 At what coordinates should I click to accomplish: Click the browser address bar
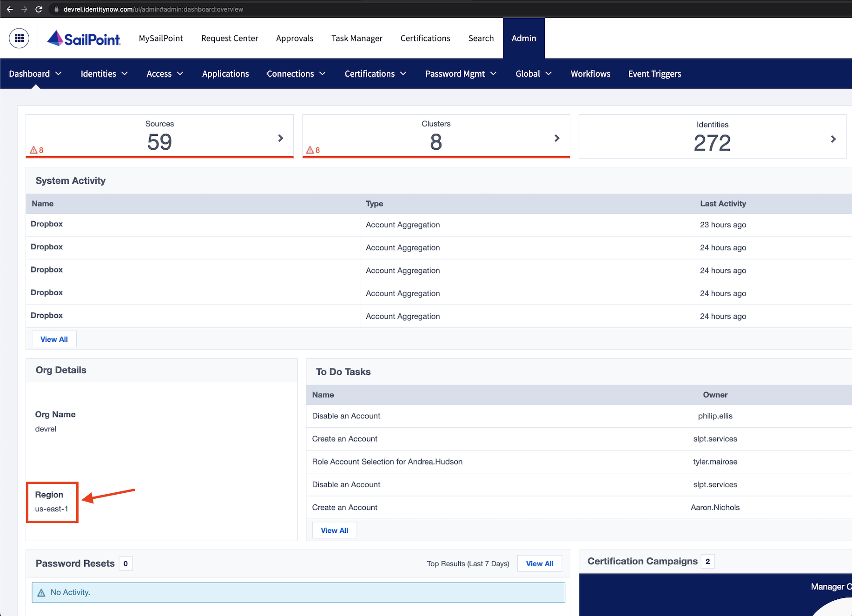click(x=153, y=9)
